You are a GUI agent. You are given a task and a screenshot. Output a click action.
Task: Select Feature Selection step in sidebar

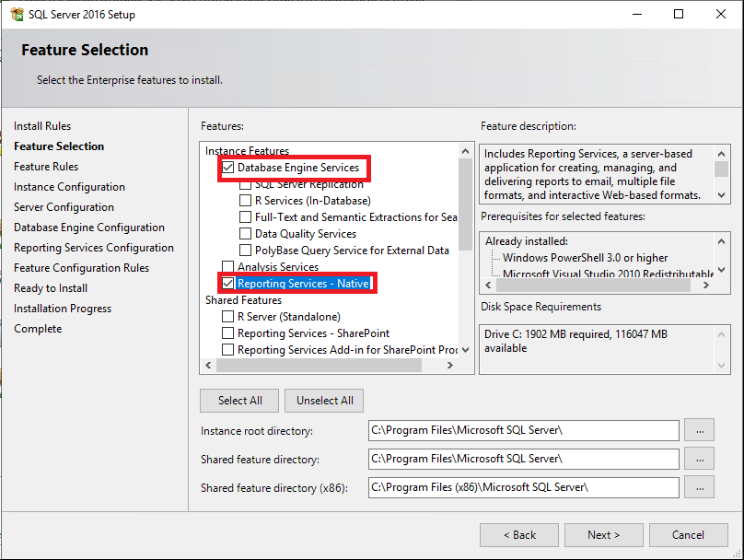pos(59,146)
